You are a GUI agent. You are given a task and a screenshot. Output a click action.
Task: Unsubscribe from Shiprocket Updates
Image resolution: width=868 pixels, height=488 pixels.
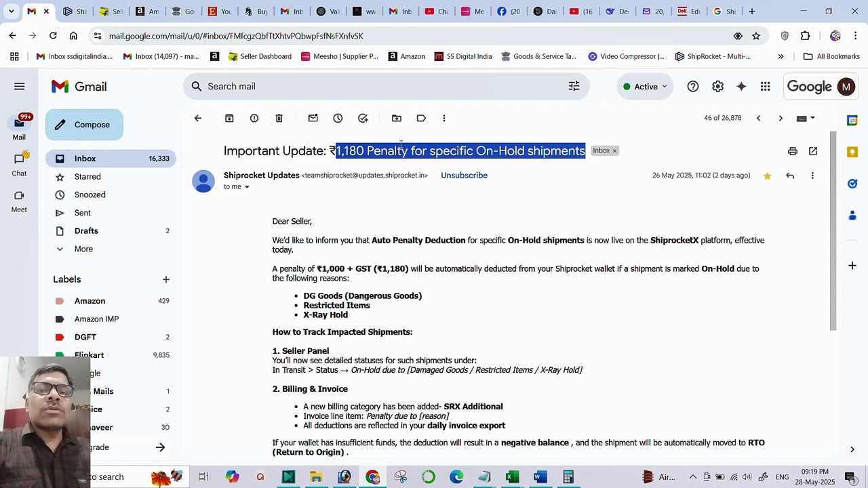click(464, 176)
